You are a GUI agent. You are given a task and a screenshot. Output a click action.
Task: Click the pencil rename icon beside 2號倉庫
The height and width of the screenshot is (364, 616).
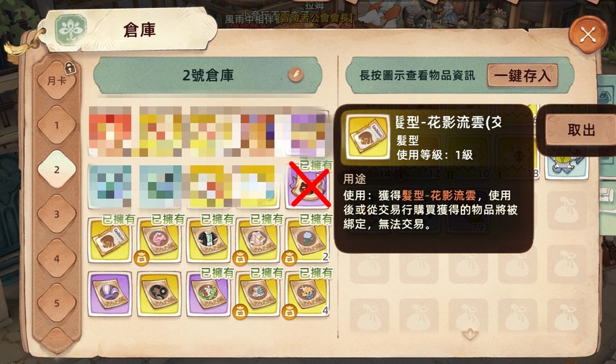pos(296,74)
